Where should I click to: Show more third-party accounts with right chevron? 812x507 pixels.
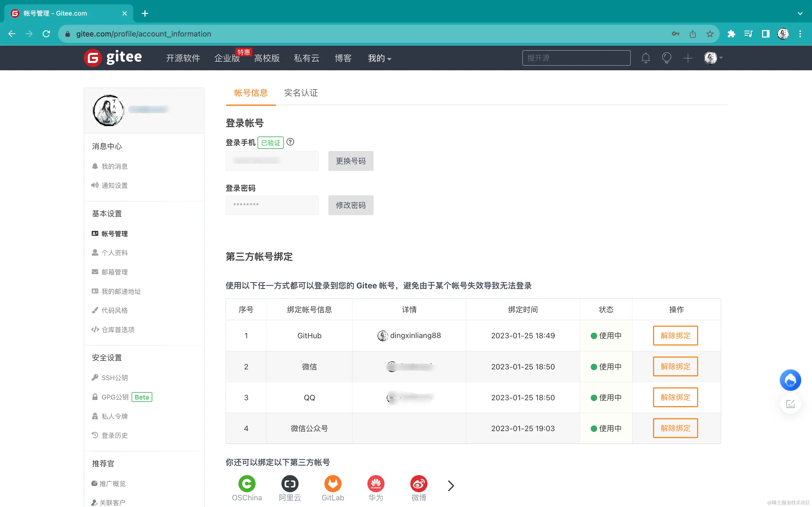tap(451, 486)
